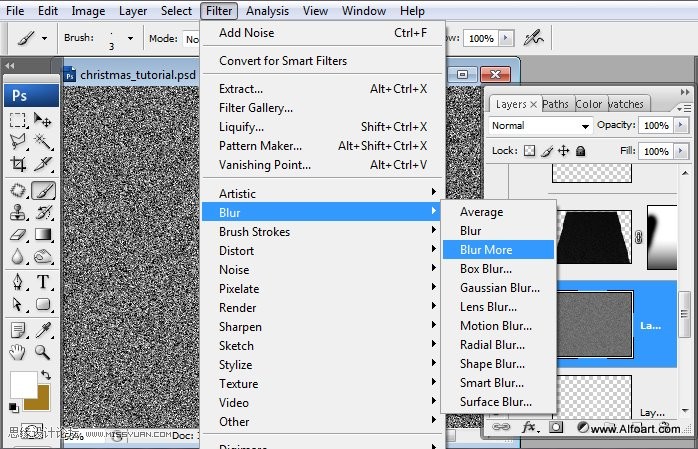Screen dimensions: 698x449
Task: Toggle lock position in Layers panel
Action: coord(563,151)
